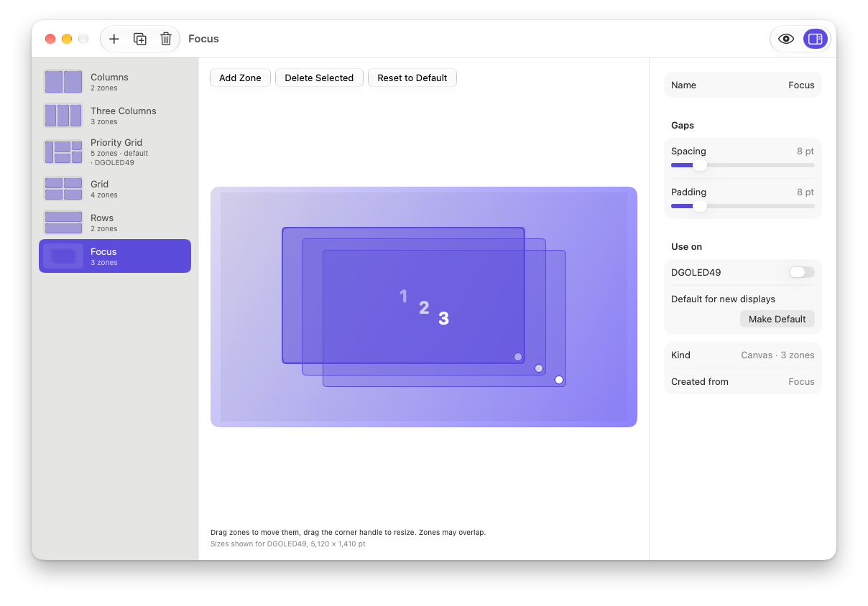Click the Add Zone button
This screenshot has width=868, height=606.
(x=240, y=78)
